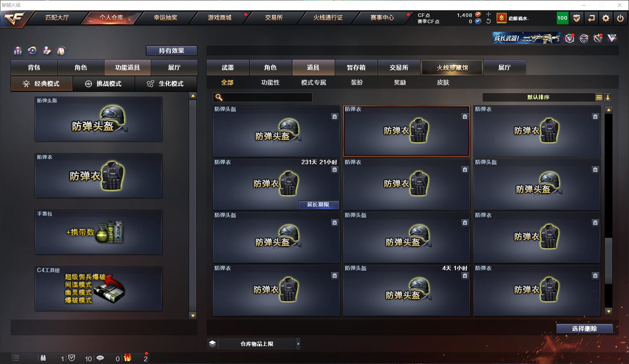Click the power exit icon

[620, 18]
